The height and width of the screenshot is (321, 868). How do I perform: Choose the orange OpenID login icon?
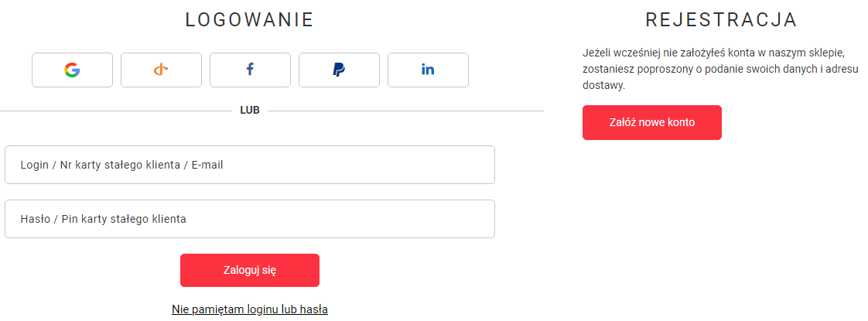pos(161,70)
